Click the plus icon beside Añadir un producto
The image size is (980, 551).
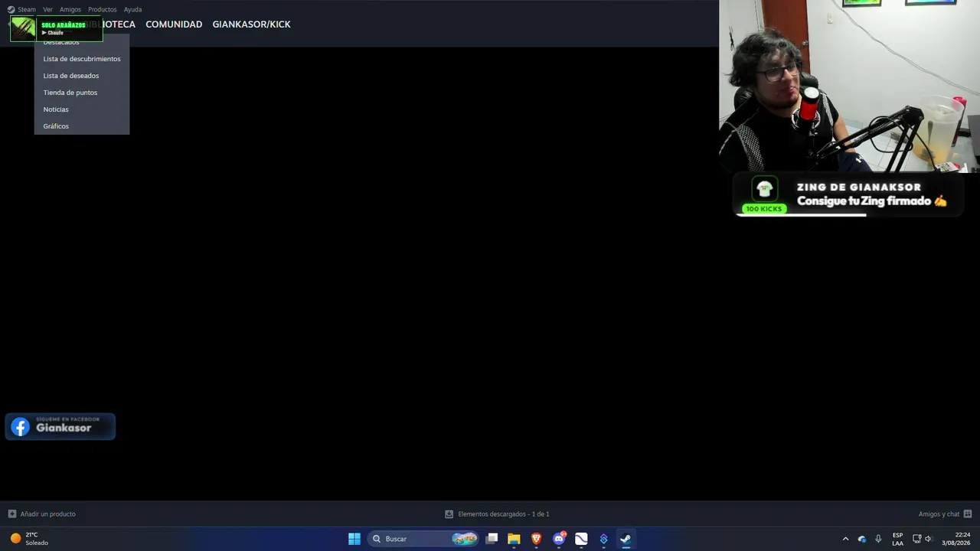(11, 514)
